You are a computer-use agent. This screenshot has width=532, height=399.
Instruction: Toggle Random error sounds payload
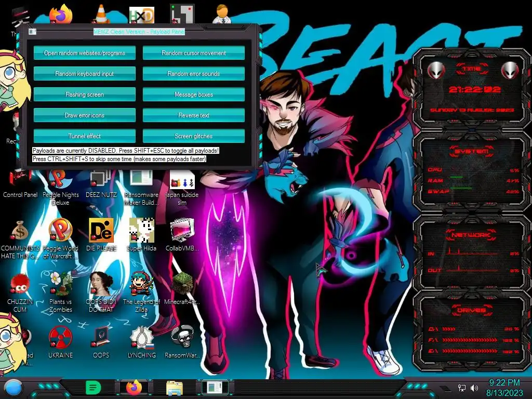click(193, 74)
